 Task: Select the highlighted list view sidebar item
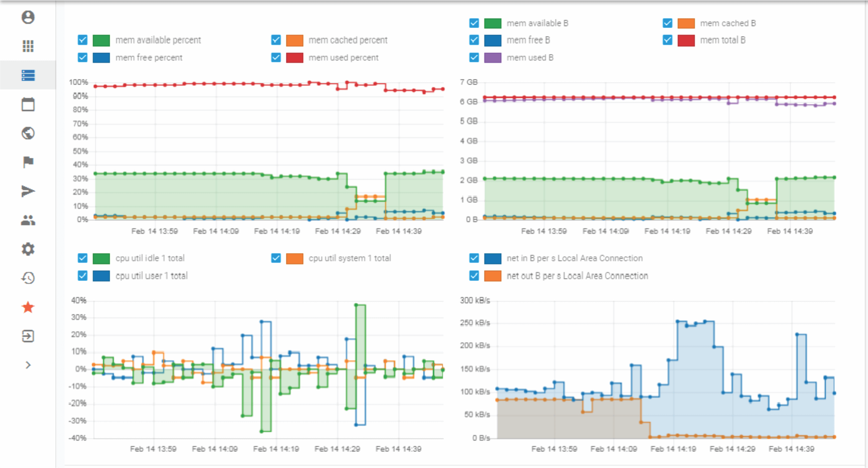(28, 75)
